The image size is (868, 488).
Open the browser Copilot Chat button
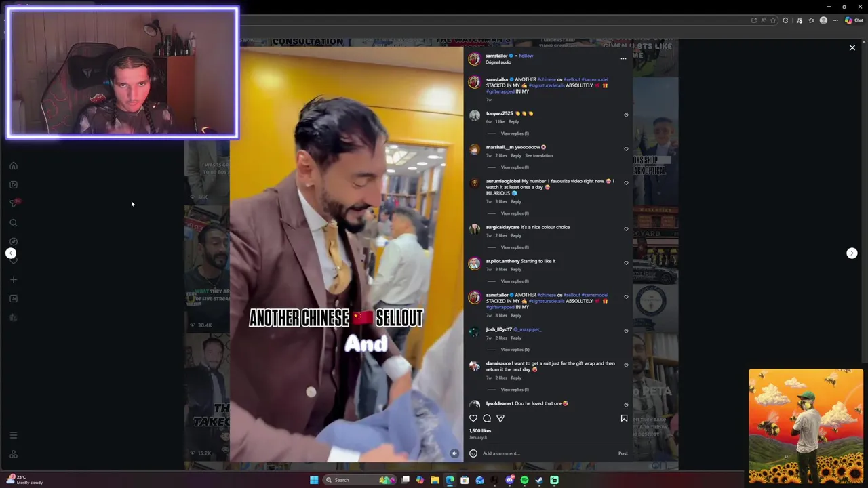tap(853, 20)
